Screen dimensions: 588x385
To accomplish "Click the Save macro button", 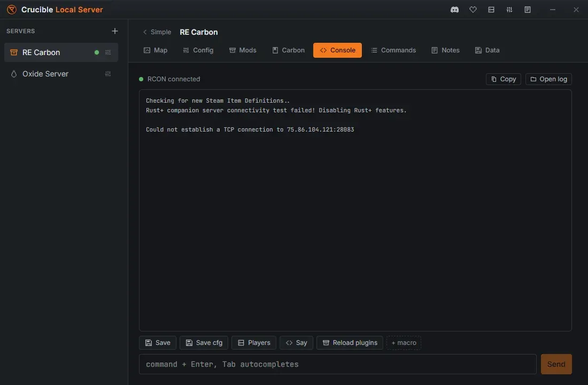I will 158,343.
